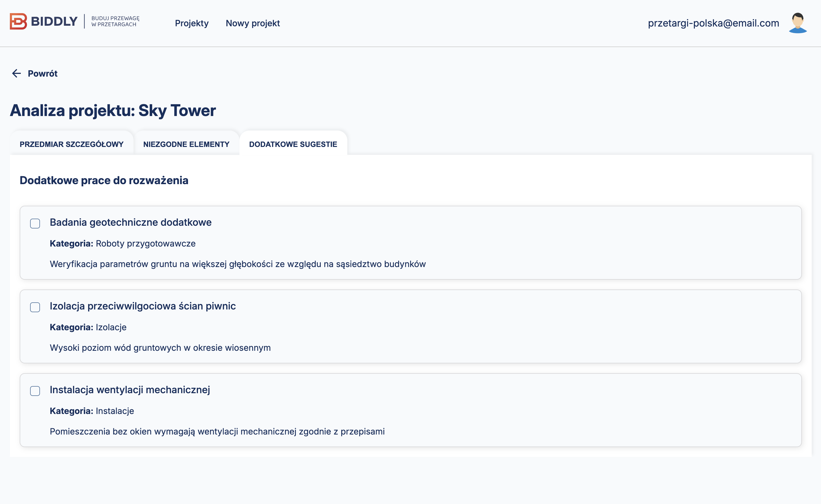Toggle Izolacja przeciwwilgociowa ścian piwnic checkbox

click(x=35, y=307)
